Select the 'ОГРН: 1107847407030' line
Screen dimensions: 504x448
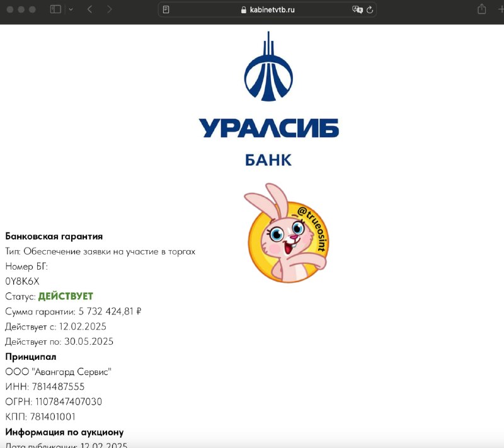coord(54,402)
